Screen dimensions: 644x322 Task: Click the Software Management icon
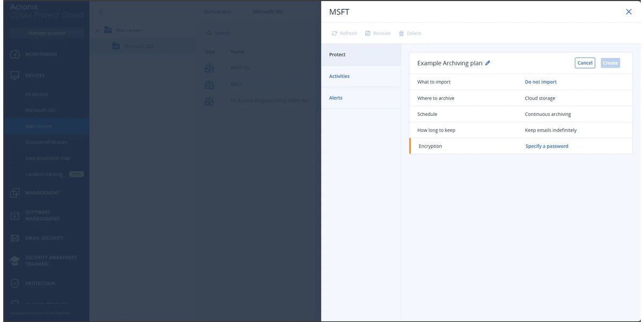15,216
